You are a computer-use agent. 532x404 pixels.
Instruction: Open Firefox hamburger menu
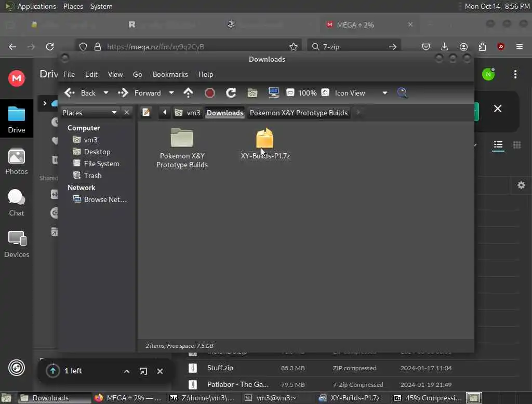coord(519,46)
